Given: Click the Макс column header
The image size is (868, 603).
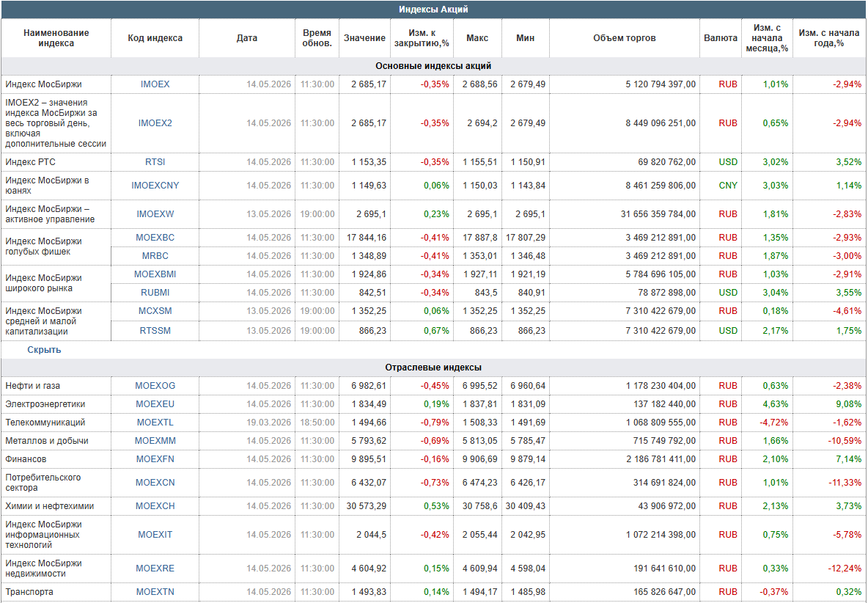Looking at the screenshot, I should point(477,38).
